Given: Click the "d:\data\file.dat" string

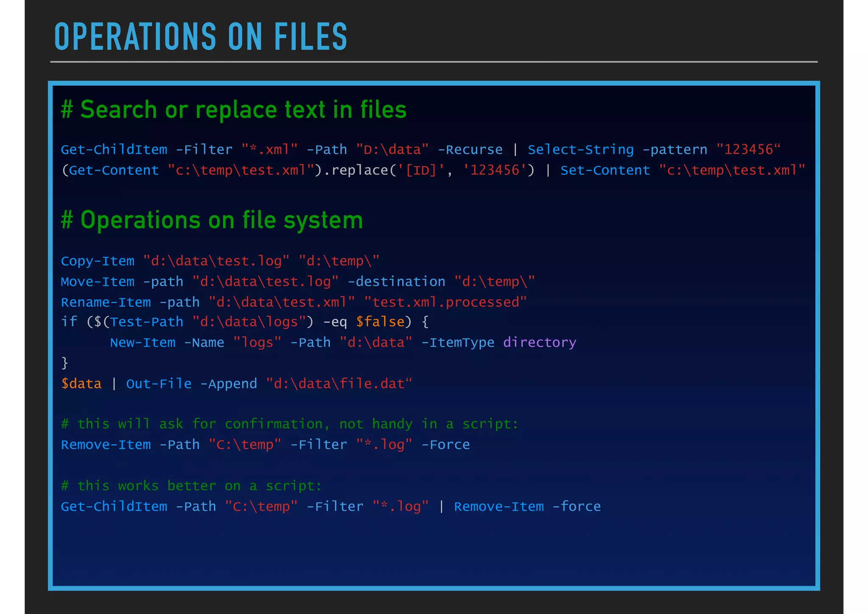Looking at the screenshot, I should pyautogui.click(x=339, y=384).
